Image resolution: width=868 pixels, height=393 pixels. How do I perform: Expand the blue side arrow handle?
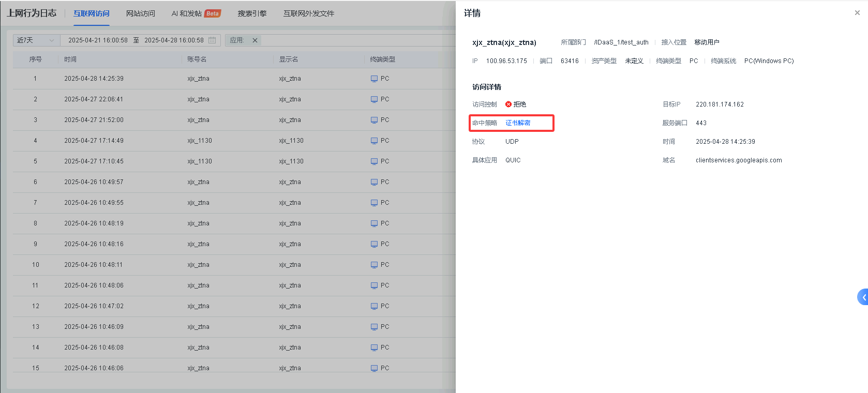pos(863,297)
